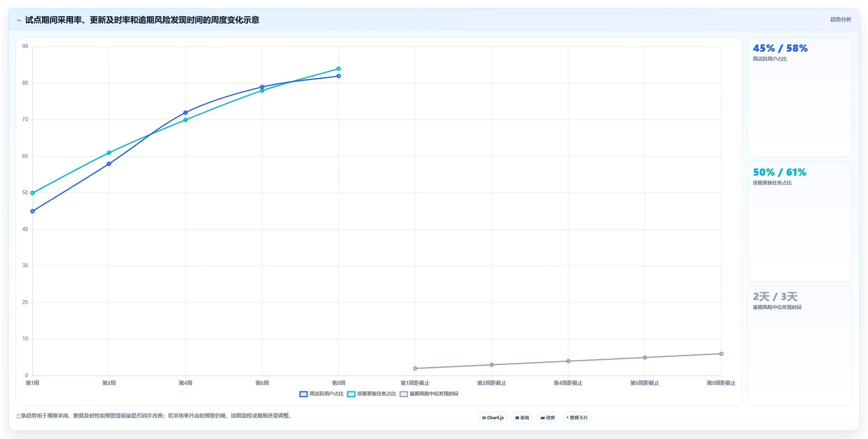This screenshot has height=439, width=868.
Task: Click the x-axis label 第4周距截止
Action: coord(568,383)
